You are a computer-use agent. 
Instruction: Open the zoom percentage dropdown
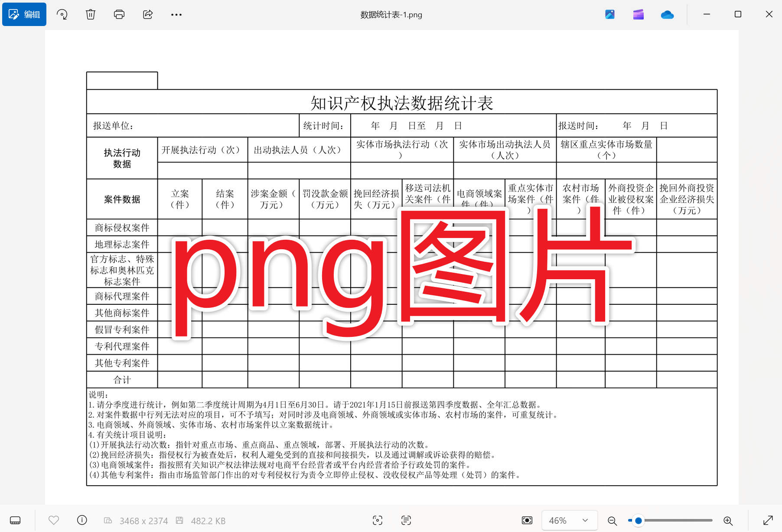[569, 520]
